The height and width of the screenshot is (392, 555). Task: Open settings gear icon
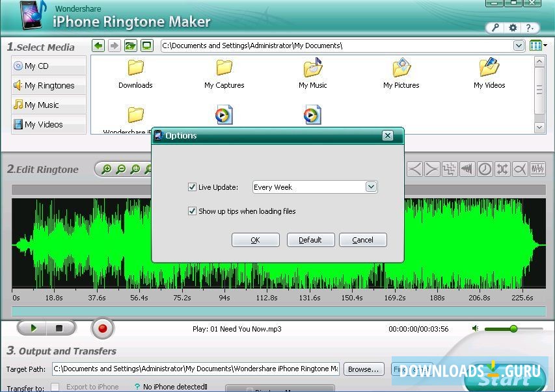512,27
